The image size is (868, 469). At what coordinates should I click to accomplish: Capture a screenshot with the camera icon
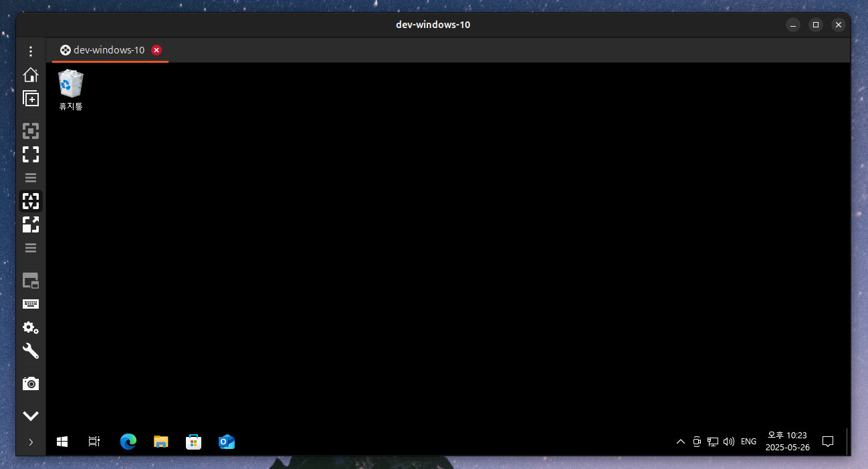31,383
